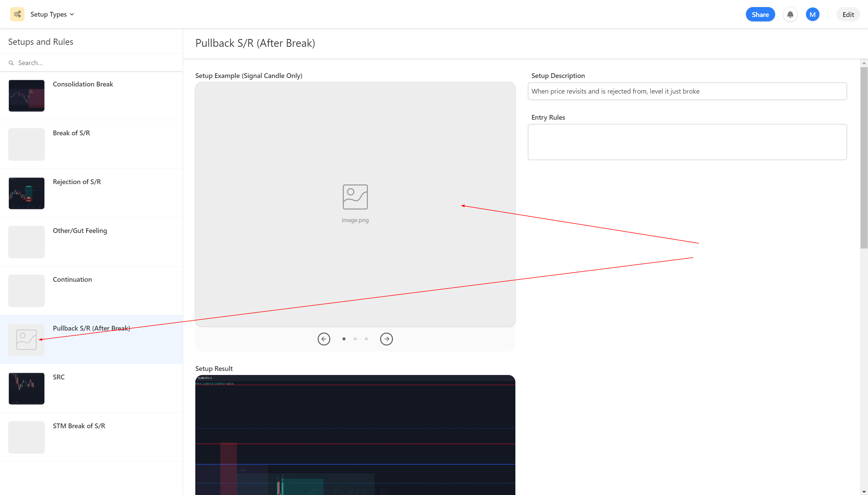This screenshot has width=868, height=495.
Task: Click the Other/Gut Feeling empty thumbnail
Action: [x=26, y=242]
